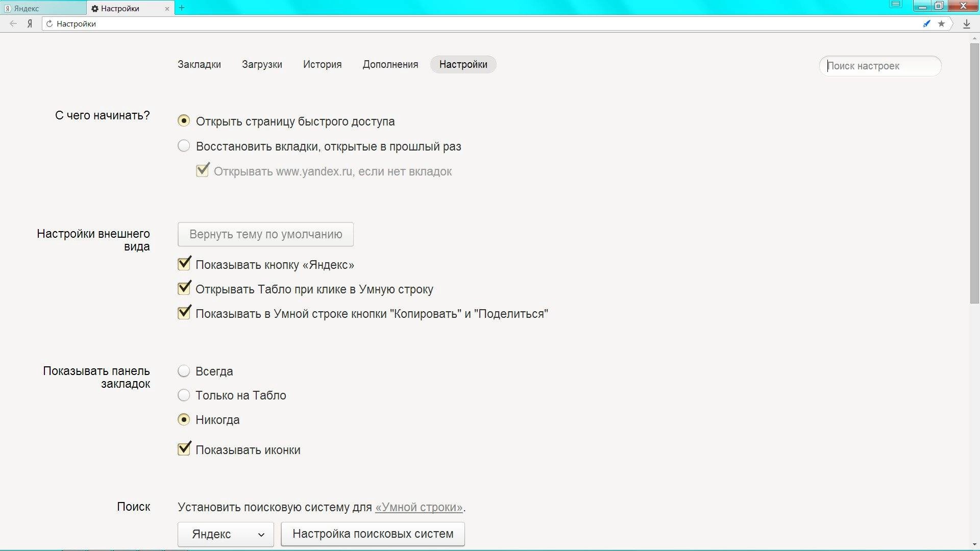Viewport: 980px width, 551px height.
Task: Open the Дополнения section
Action: click(390, 64)
